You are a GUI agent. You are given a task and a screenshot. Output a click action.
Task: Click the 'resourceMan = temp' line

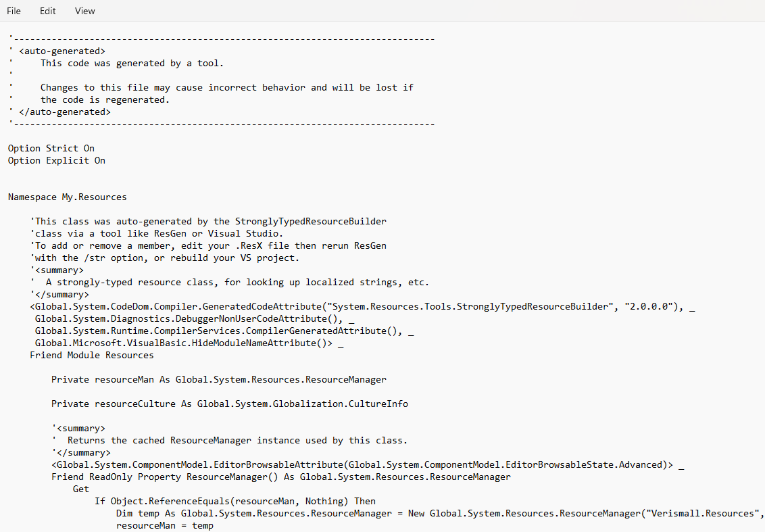point(165,526)
